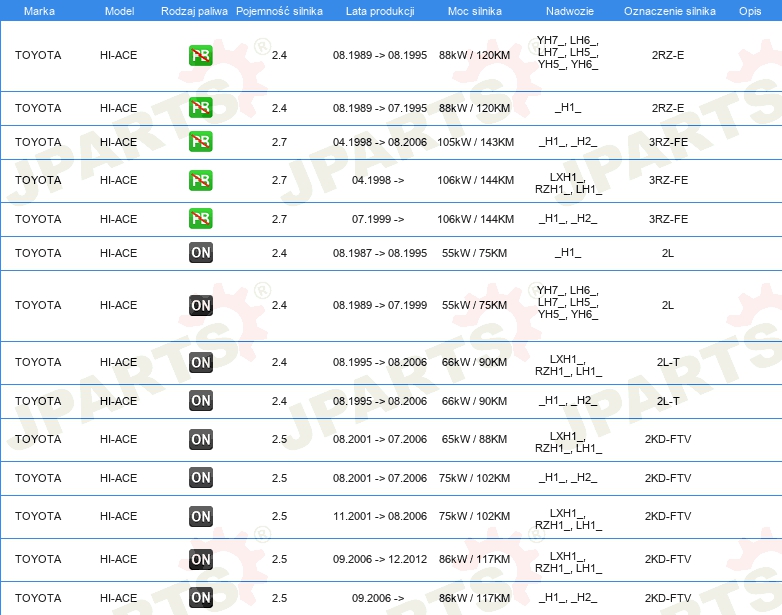Click the Opis column header
Screen dimensions: 782x615
point(750,11)
